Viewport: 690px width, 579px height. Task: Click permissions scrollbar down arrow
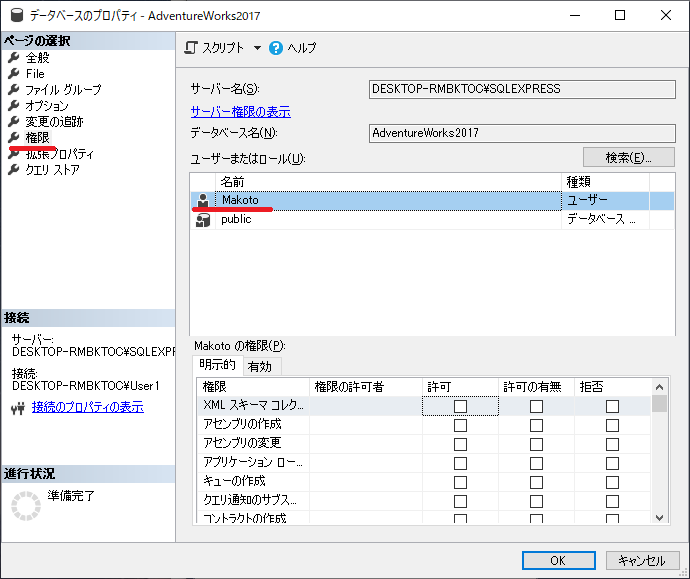[x=659, y=517]
